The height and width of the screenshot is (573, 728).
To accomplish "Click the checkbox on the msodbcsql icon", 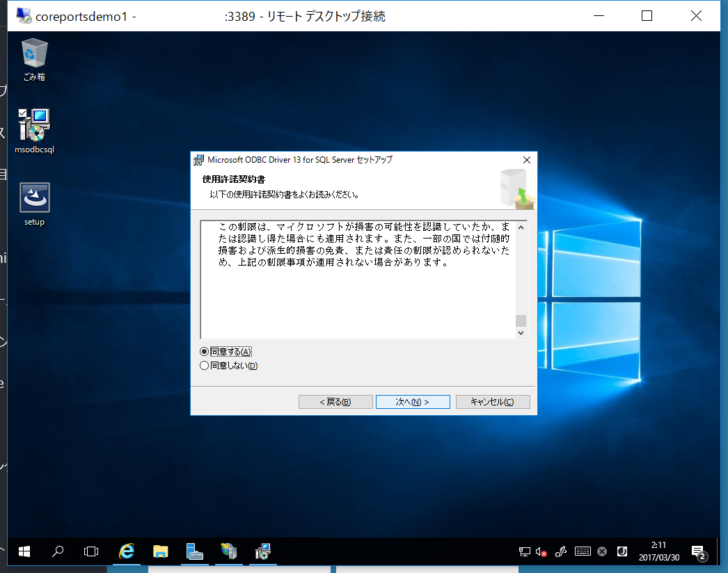I will [23, 113].
